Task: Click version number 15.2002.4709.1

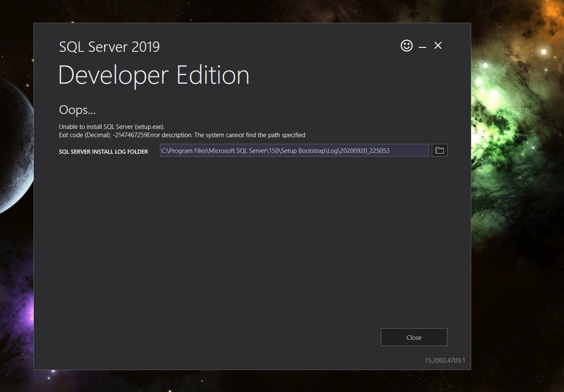Action: pyautogui.click(x=445, y=361)
